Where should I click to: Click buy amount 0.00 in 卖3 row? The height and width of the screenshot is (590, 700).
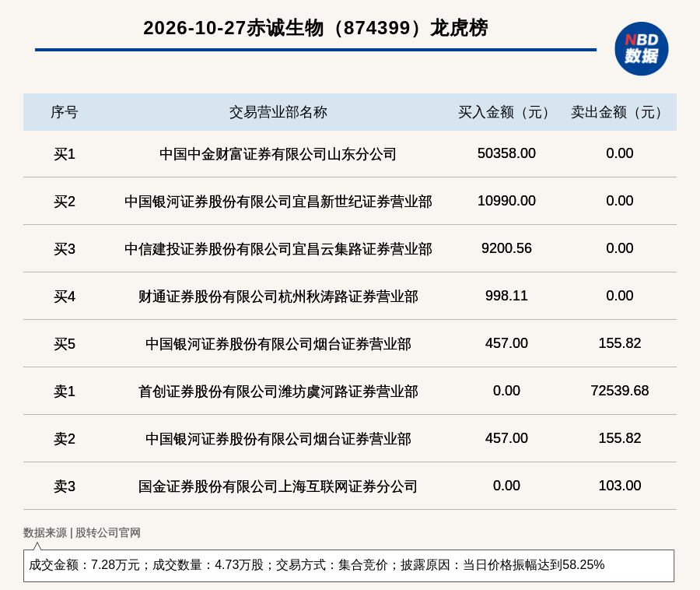(506, 486)
